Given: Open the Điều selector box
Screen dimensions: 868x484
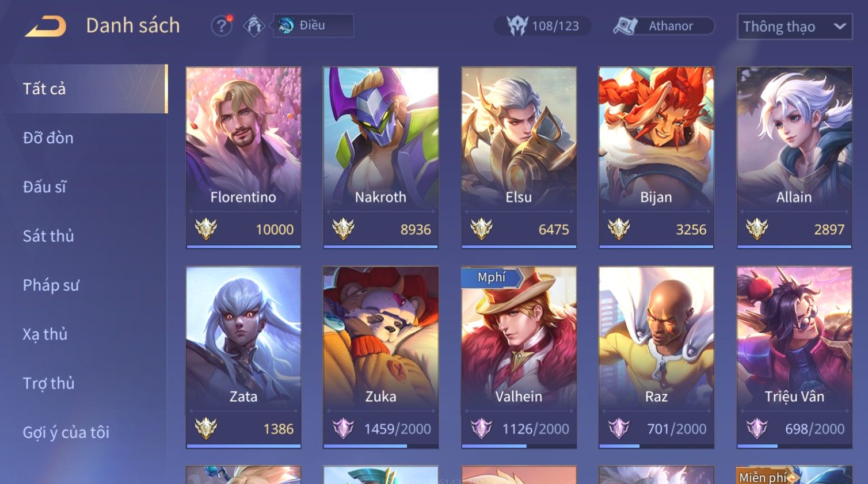Looking at the screenshot, I should point(313,26).
